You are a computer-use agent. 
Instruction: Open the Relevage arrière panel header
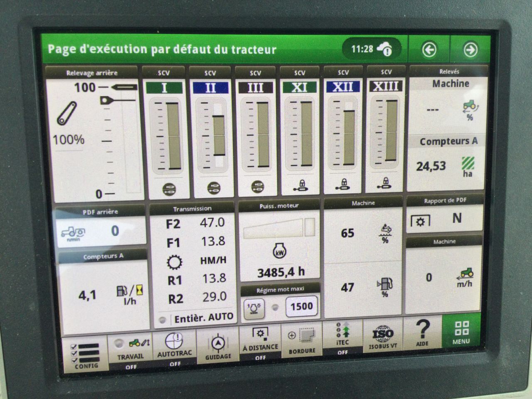(92, 73)
